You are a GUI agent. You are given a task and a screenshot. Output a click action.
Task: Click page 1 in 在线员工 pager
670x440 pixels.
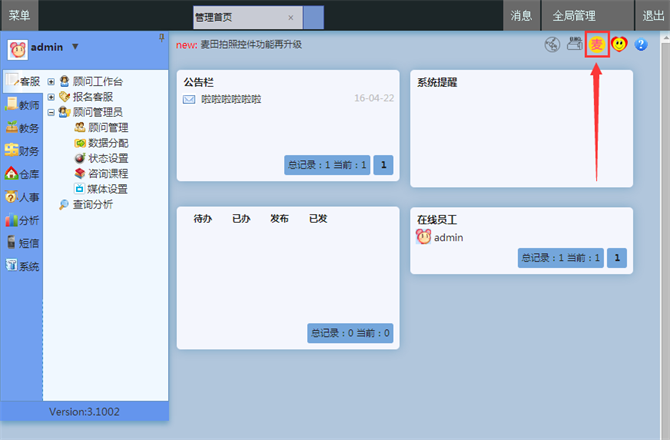(617, 258)
